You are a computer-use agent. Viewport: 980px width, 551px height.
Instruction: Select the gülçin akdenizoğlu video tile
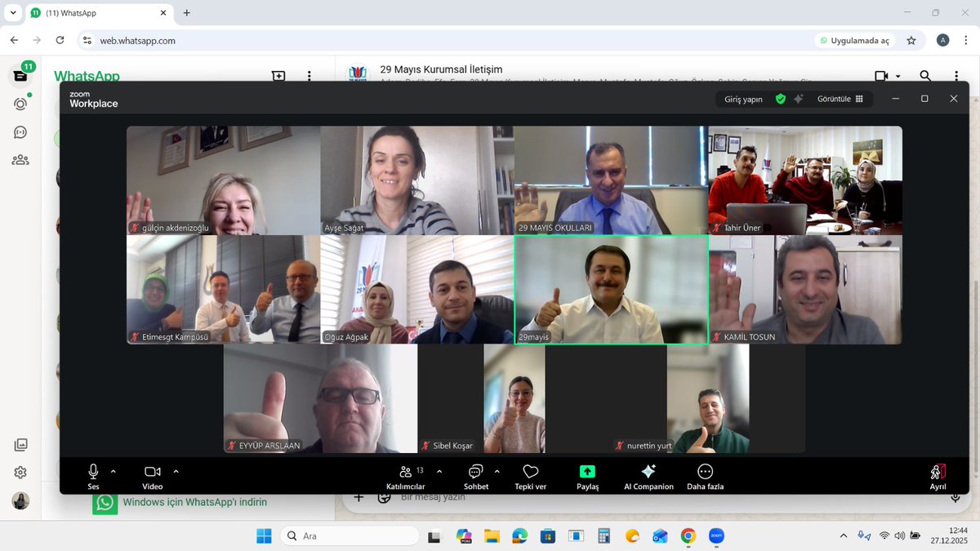223,180
